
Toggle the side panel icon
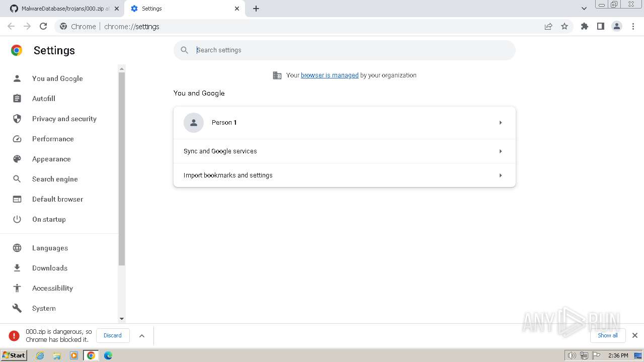[601, 26]
